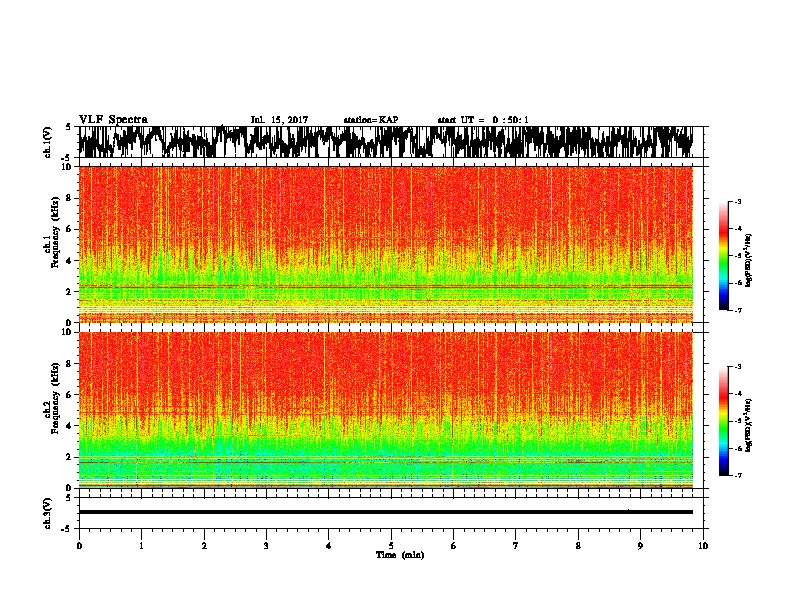The width and height of the screenshot is (792, 612).
Task: Click the ch.2 colorbar log(PSD) units label
Action: 748,425
